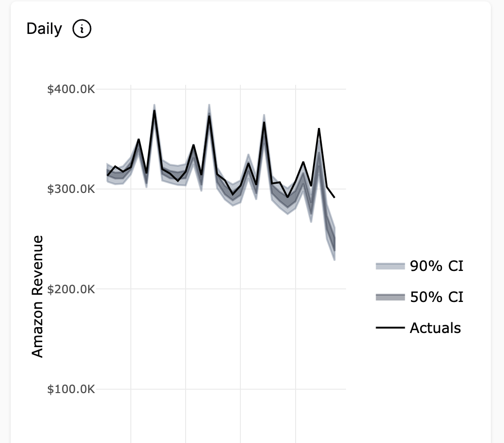The width and height of the screenshot is (504, 443).
Task: Click the third tall peak of Actuals line
Action: 264,122
